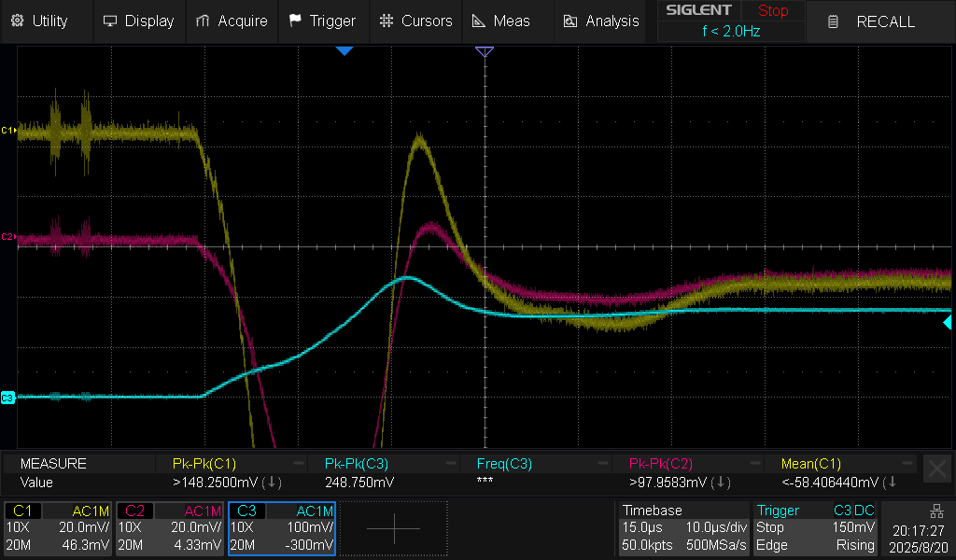Open the Meas measurement menu
The image size is (956, 560).
[501, 21]
